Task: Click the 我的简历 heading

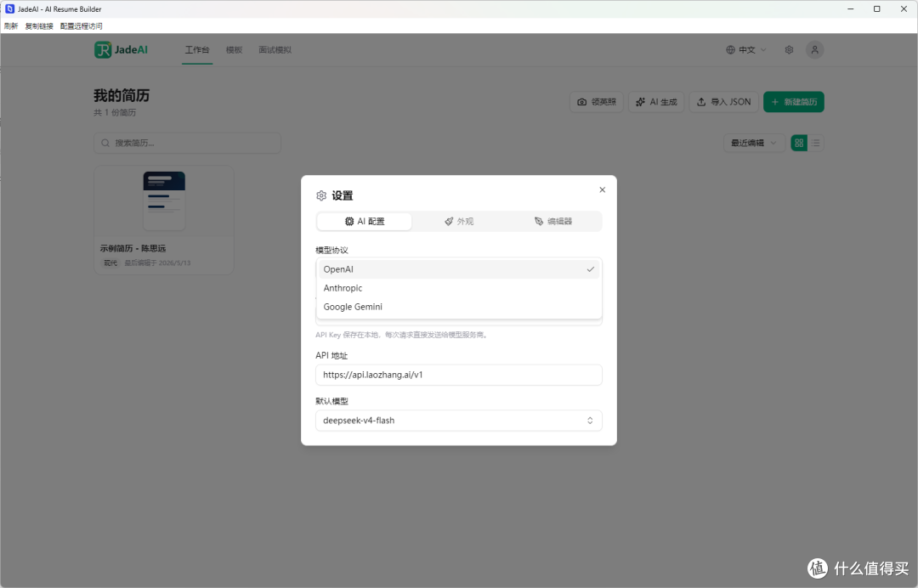Action: point(122,95)
